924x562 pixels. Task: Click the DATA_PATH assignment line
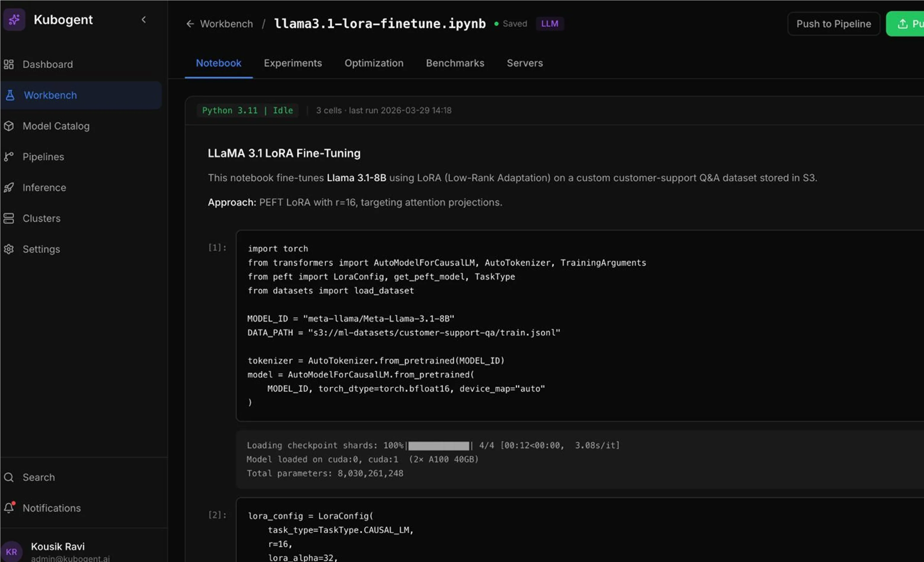[404, 332]
